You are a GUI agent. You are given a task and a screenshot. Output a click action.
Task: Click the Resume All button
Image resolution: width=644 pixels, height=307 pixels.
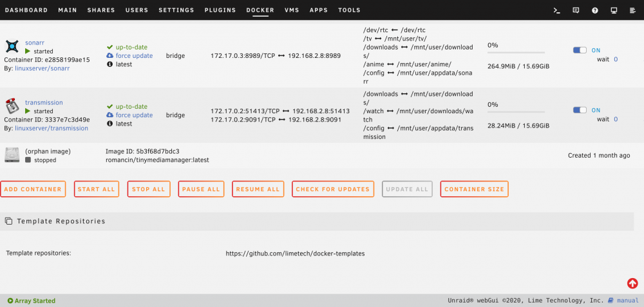pos(258,189)
